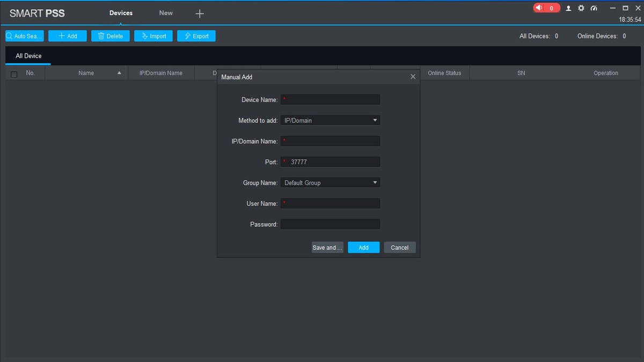Click the system status gauge icon
This screenshot has height=362, width=644.
pos(594,8)
